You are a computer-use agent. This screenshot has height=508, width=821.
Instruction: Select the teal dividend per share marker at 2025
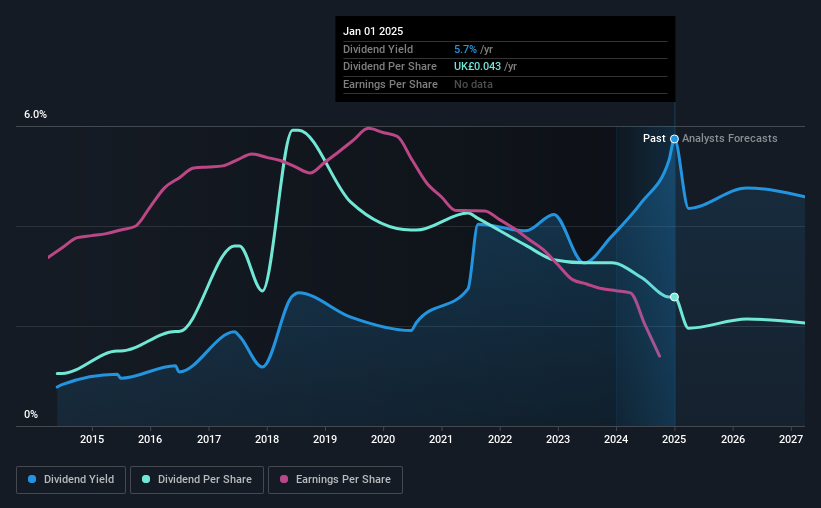(674, 297)
